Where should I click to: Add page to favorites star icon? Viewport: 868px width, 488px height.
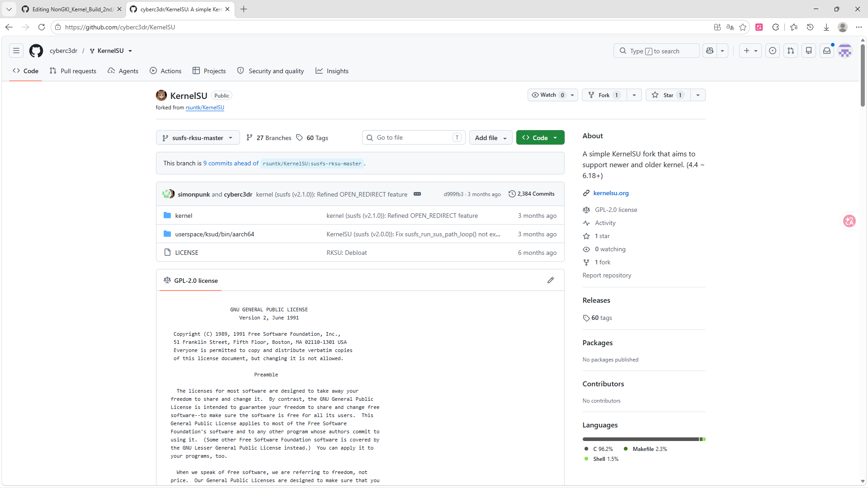pos(743,27)
